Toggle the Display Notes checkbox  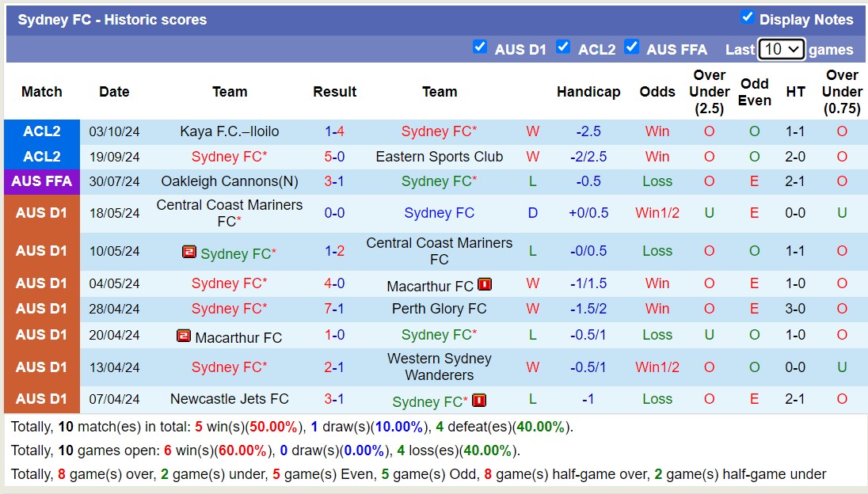point(744,19)
